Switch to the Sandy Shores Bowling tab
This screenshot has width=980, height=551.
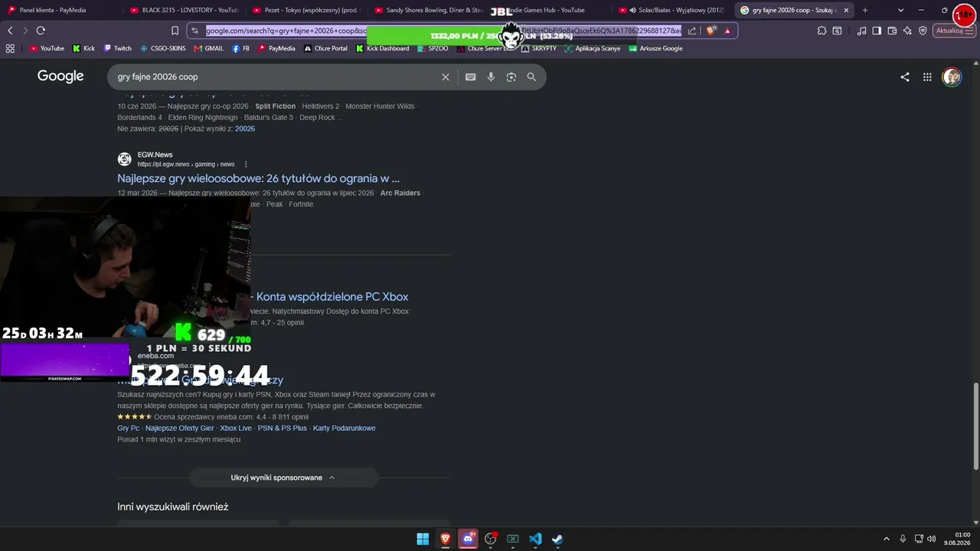tap(427, 10)
